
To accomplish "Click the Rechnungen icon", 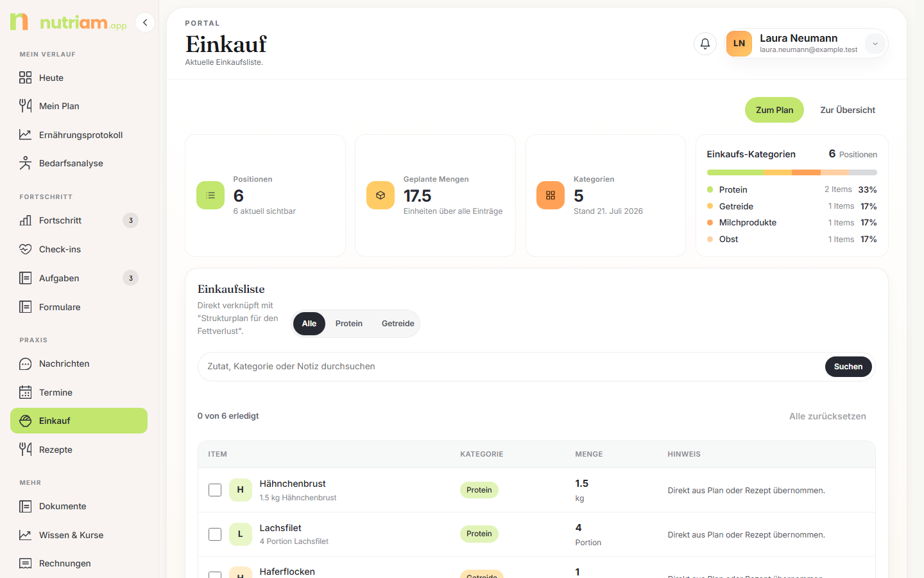I will tap(25, 563).
